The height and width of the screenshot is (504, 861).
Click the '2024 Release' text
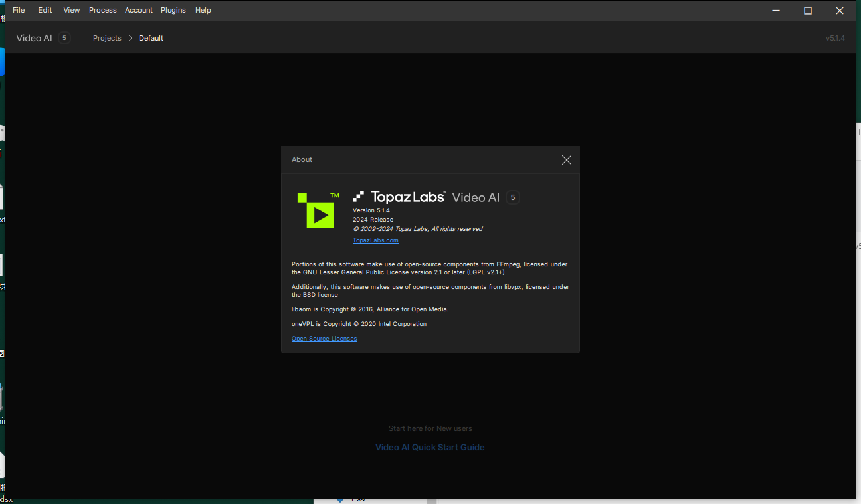[373, 220]
